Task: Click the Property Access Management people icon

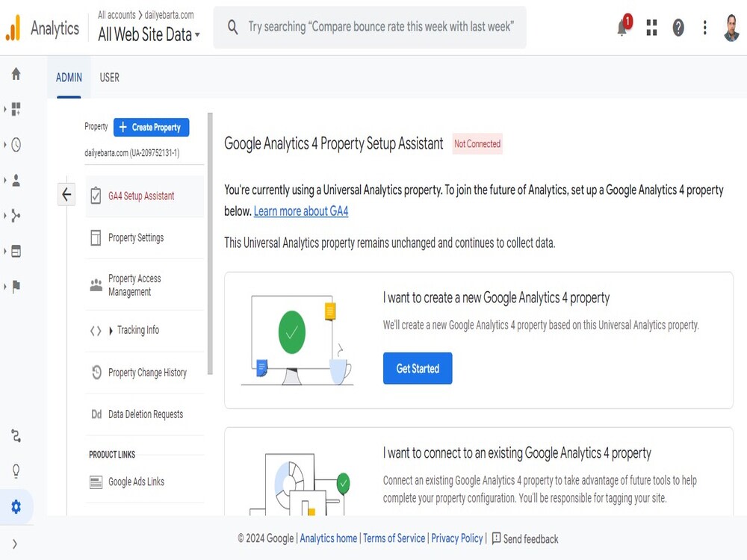Action: [96, 284]
